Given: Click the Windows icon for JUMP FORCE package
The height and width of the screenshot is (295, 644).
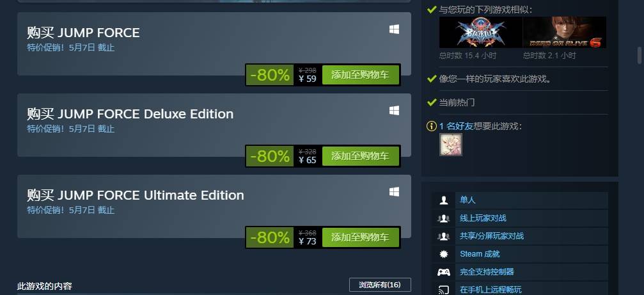Looking at the screenshot, I should (394, 29).
